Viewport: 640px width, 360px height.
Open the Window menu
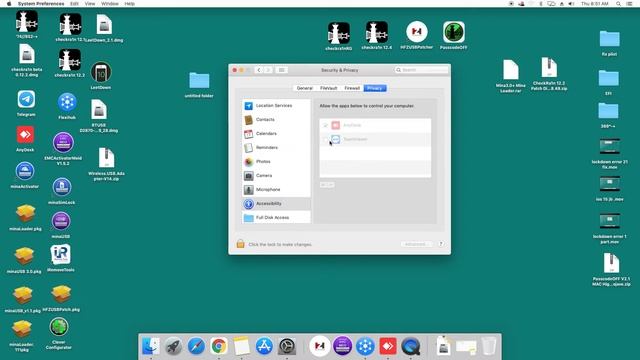109,4
